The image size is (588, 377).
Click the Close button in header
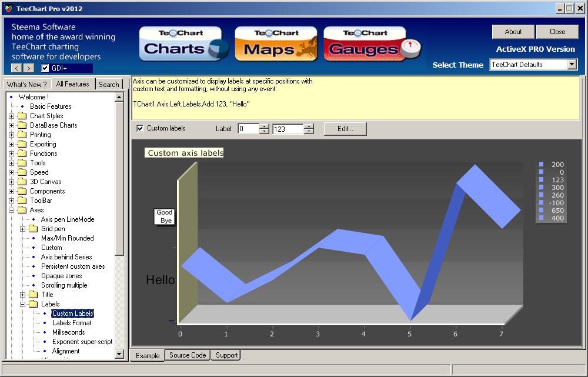[557, 32]
